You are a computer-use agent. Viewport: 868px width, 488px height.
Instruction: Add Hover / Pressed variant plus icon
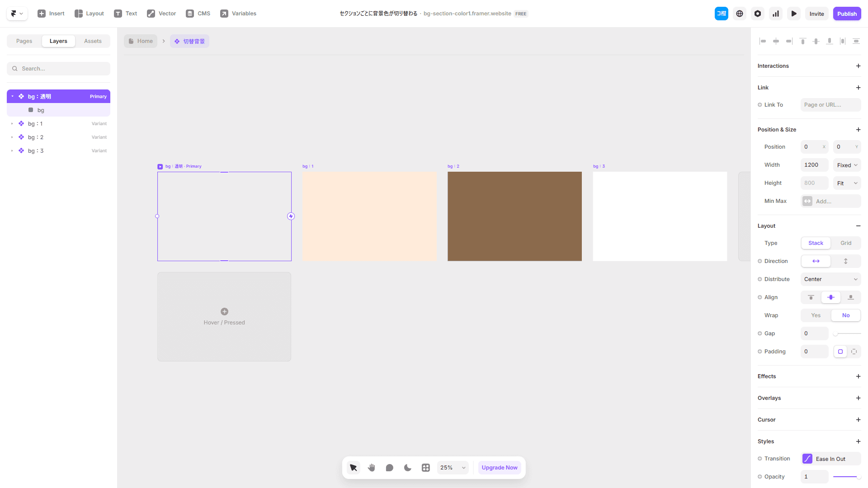click(224, 312)
